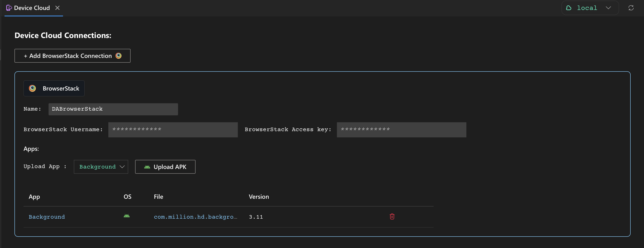Click BrowserStack logo on Add Connection button
The image size is (644, 248).
point(118,56)
